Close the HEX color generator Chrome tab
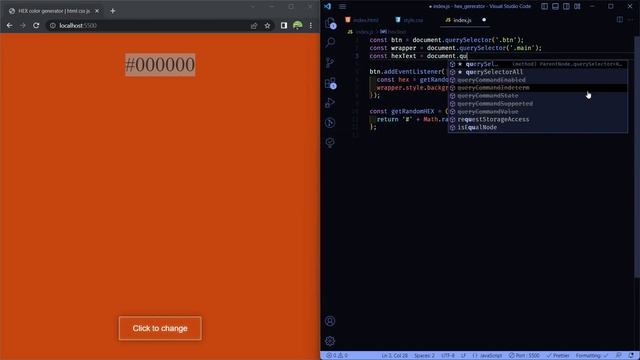Viewport: 640px width, 360px height. point(97,11)
